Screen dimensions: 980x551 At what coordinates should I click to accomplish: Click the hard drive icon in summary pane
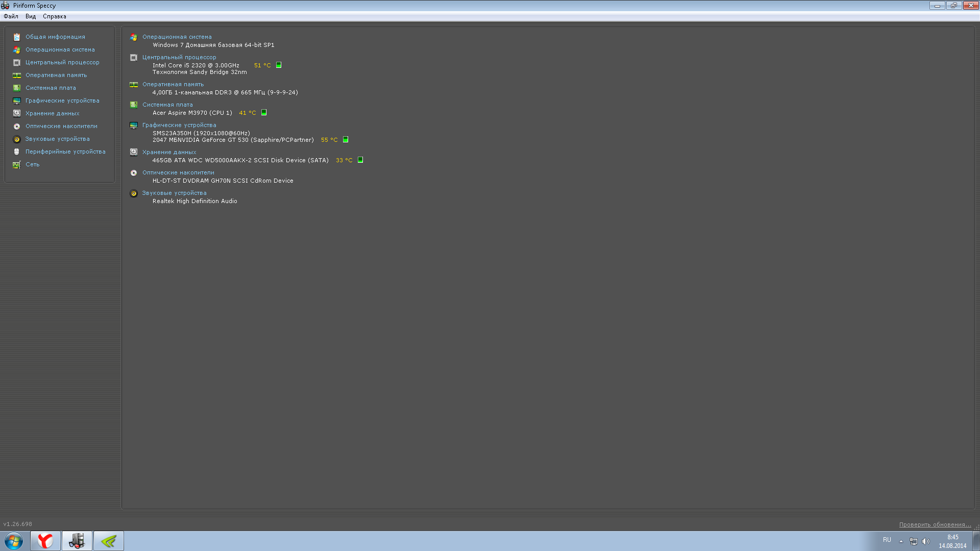click(x=134, y=152)
